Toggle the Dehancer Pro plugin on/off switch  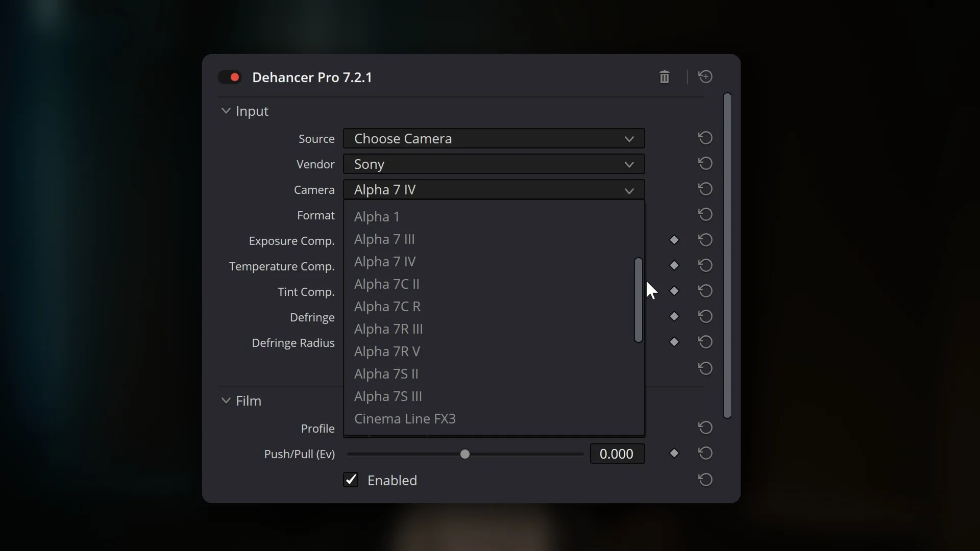pos(230,78)
